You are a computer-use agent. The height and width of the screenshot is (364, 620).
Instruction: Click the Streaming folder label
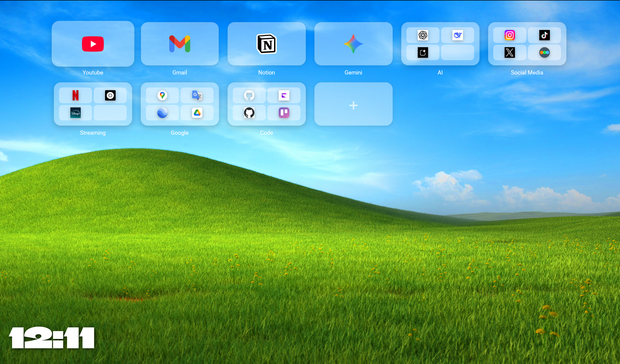[x=93, y=133]
